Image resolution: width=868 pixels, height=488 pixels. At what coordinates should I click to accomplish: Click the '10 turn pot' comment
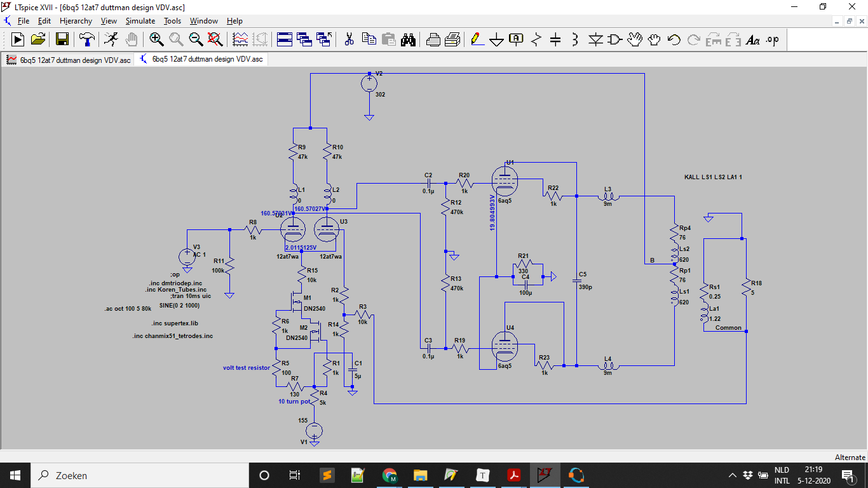[294, 402]
